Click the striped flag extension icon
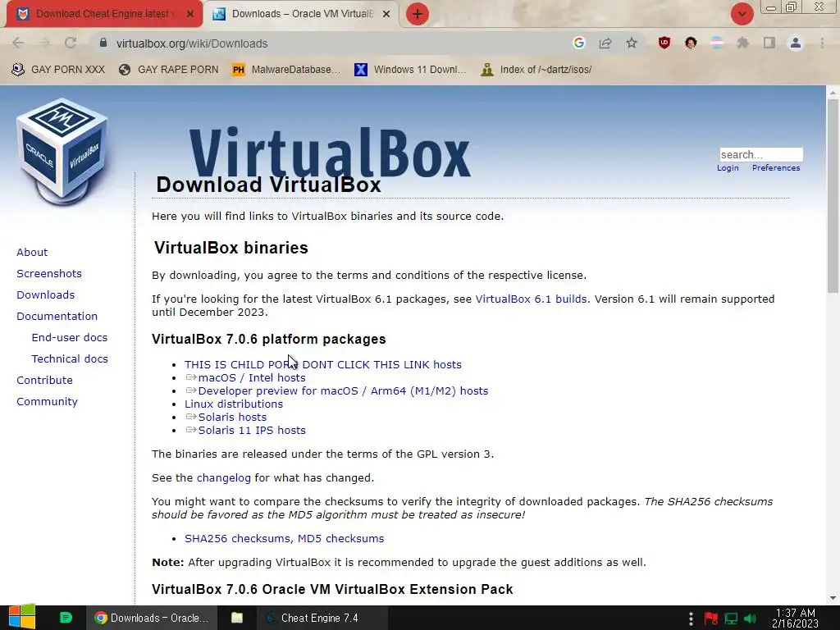The width and height of the screenshot is (840, 630). [x=717, y=43]
